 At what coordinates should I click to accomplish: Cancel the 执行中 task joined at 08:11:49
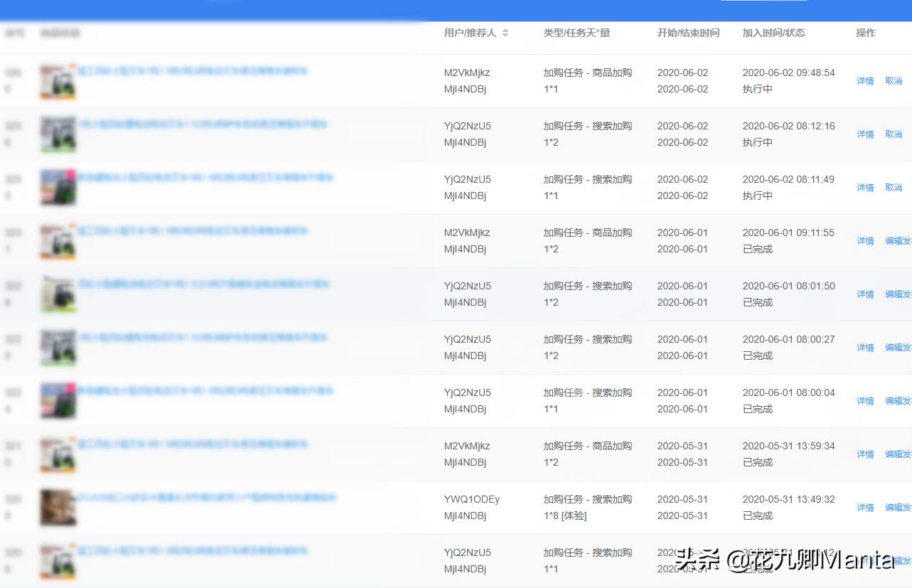coord(894,187)
